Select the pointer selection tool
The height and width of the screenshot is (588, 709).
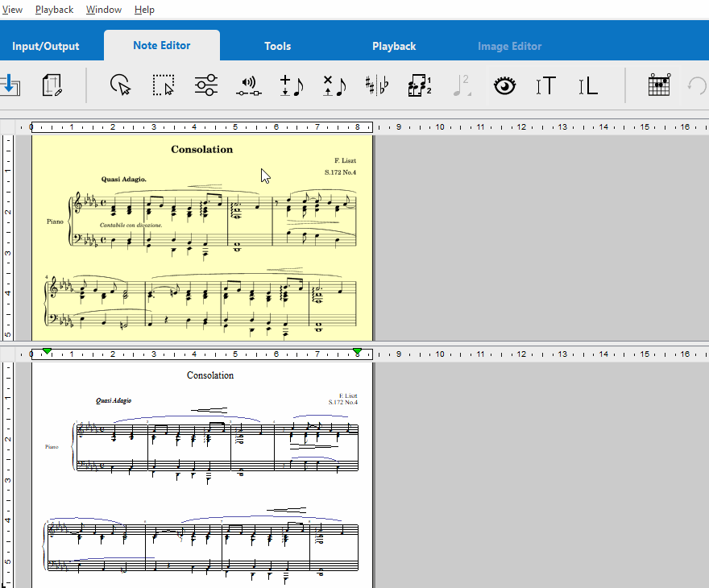pos(120,85)
